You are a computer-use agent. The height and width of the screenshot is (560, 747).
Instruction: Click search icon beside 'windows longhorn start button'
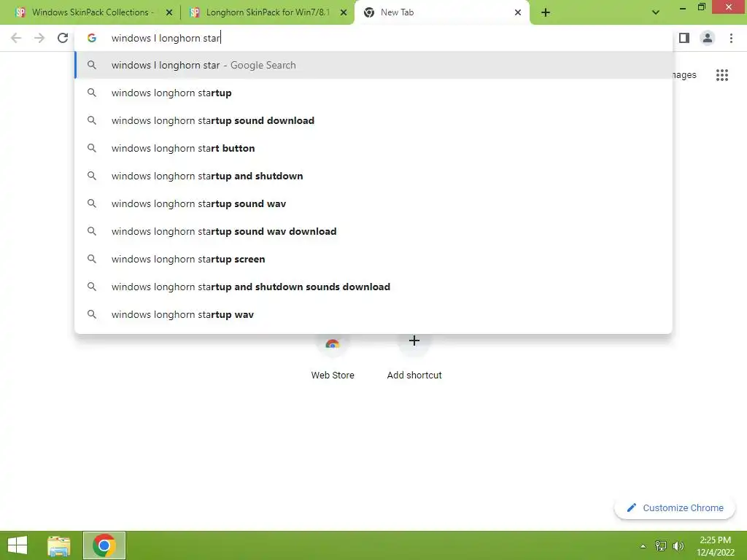[92, 148]
